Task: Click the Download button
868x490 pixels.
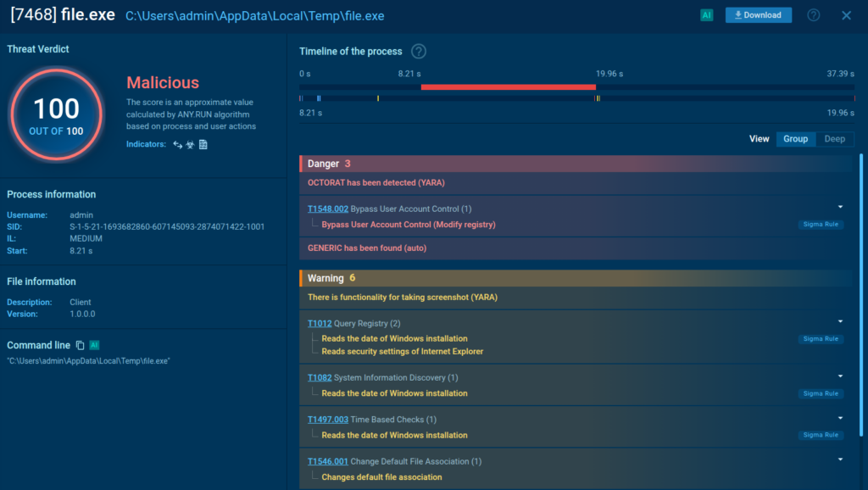Action: (758, 15)
